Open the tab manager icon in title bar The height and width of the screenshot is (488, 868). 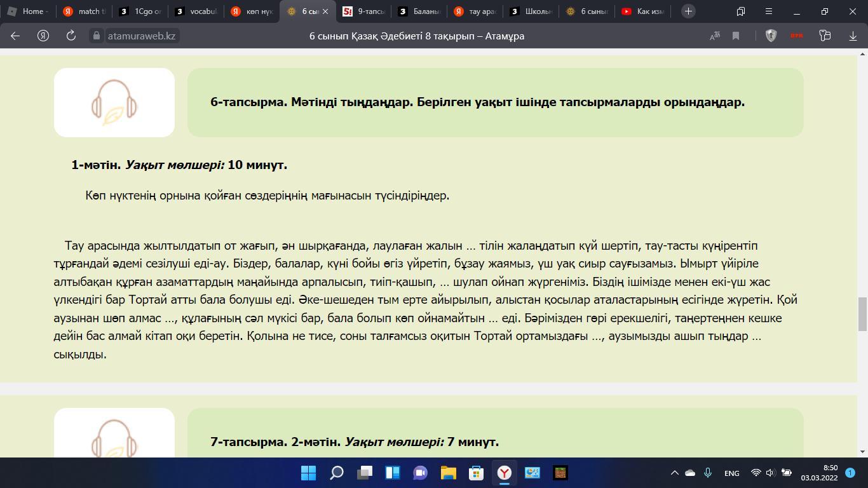(741, 11)
